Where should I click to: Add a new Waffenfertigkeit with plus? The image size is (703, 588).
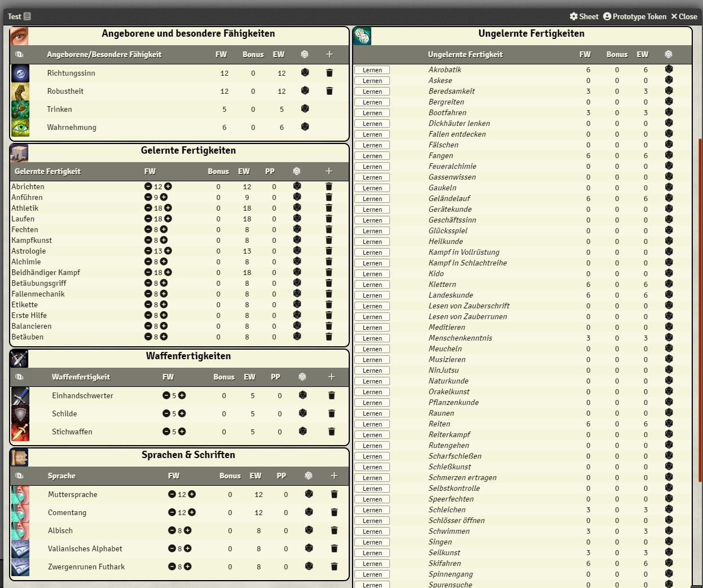[332, 377]
